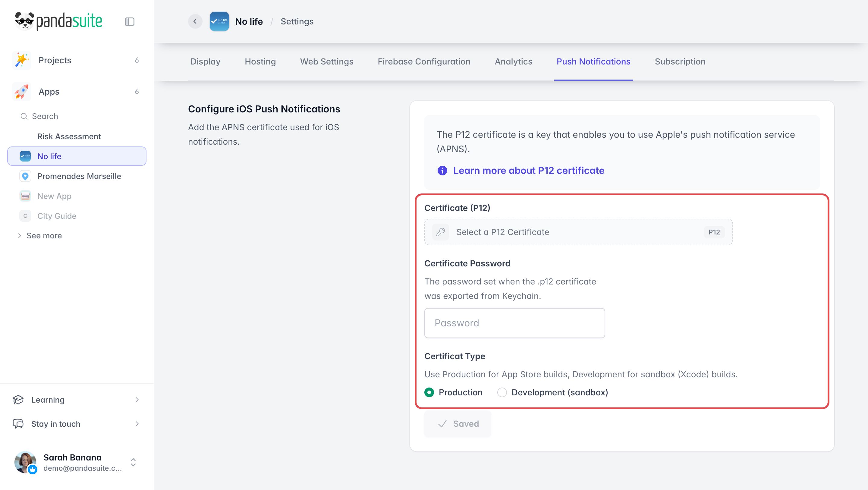
Task: Select the Production certificate type
Action: 429,392
